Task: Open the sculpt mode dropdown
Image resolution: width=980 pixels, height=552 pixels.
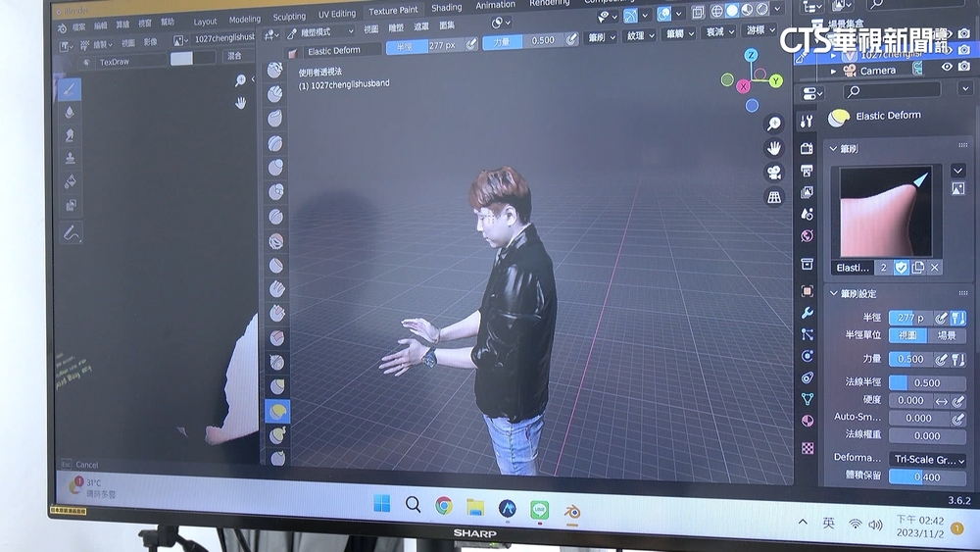Action: (x=320, y=32)
